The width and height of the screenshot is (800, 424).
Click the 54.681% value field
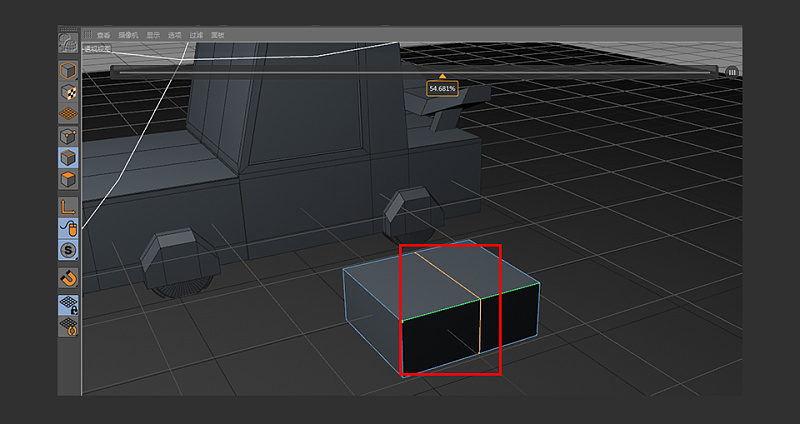(442, 89)
